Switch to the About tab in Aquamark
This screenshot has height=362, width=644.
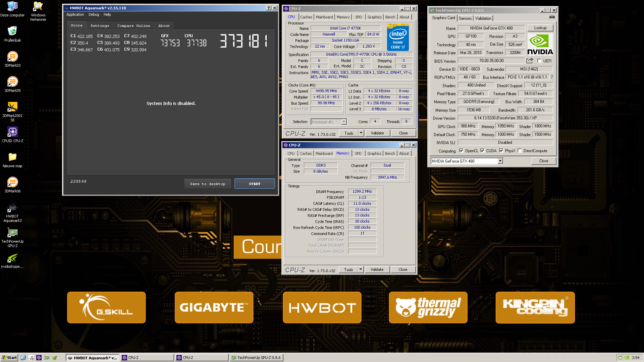pyautogui.click(x=164, y=25)
